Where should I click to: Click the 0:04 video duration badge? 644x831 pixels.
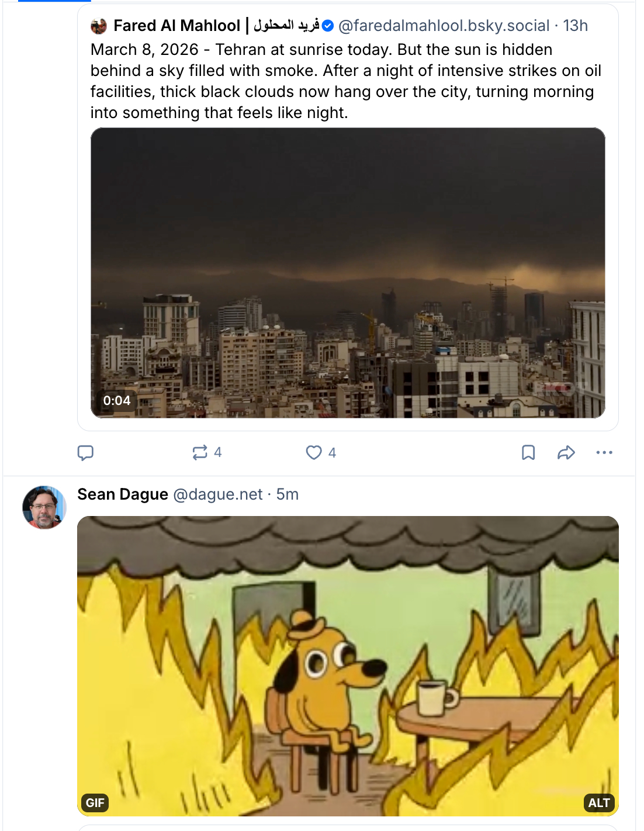click(x=117, y=401)
